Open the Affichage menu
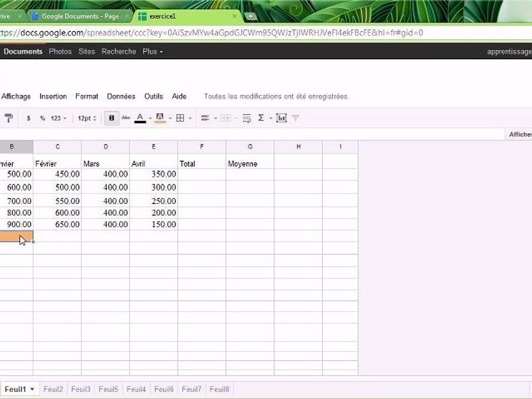Image resolution: width=532 pixels, height=399 pixels. click(16, 96)
